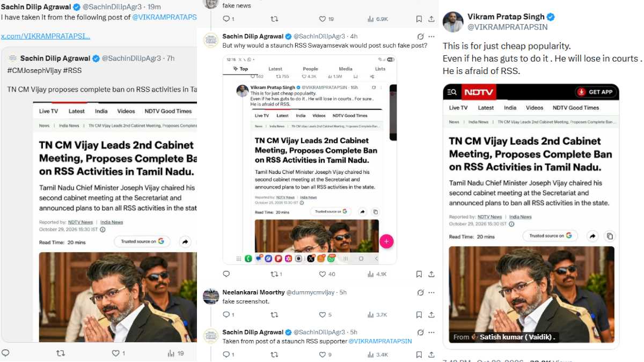Click the copy icon in right panel article

pyautogui.click(x=609, y=235)
